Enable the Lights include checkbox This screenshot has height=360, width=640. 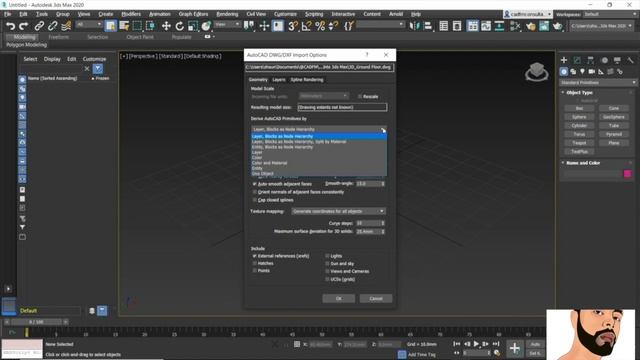coord(327,256)
